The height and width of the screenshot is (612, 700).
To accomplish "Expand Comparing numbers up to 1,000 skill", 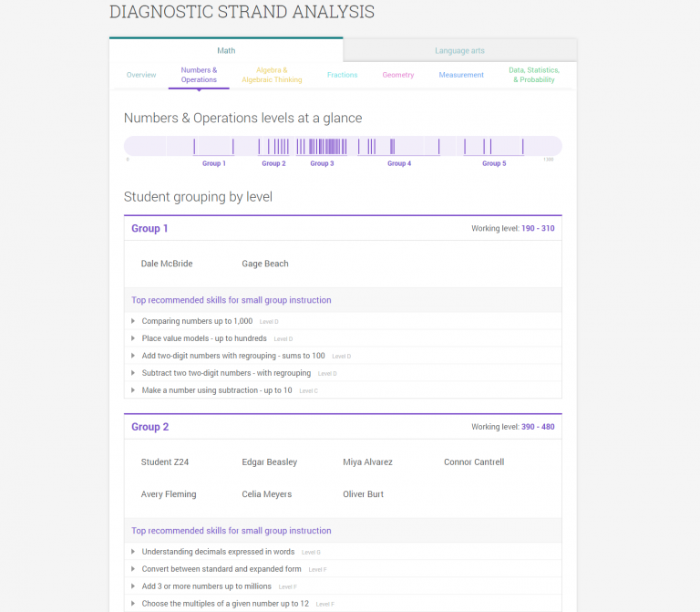I will pos(197,321).
